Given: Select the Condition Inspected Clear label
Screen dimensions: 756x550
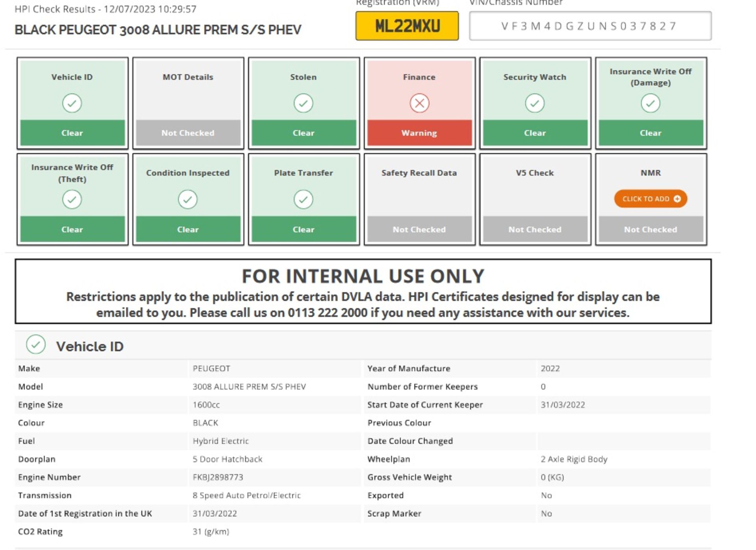Looking at the screenshot, I should [188, 229].
